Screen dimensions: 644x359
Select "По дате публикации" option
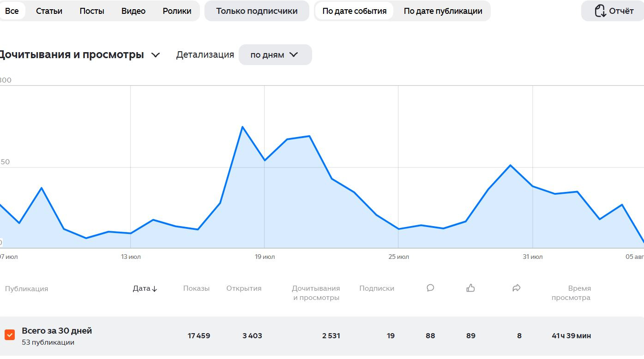[443, 11]
